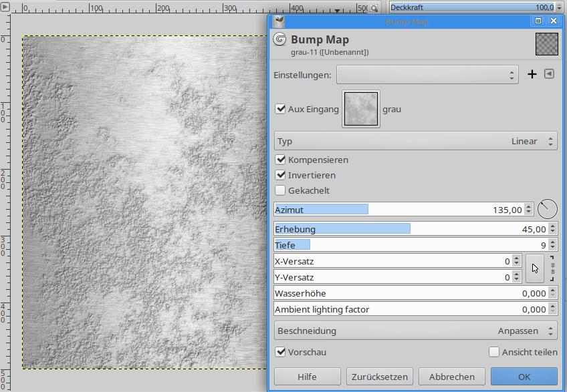
Task: Open the presets menu arrow icon
Action: click(x=549, y=74)
